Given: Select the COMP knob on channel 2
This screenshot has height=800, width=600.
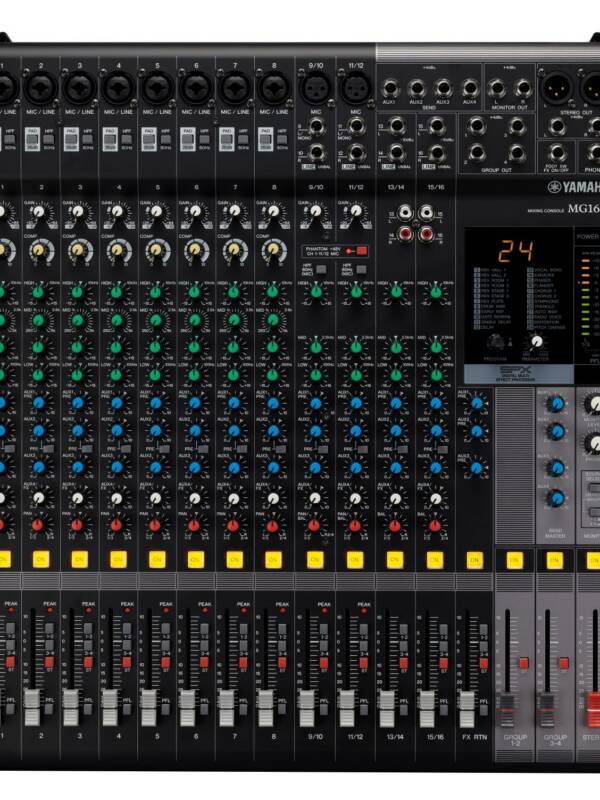Looking at the screenshot, I should [x=39, y=249].
